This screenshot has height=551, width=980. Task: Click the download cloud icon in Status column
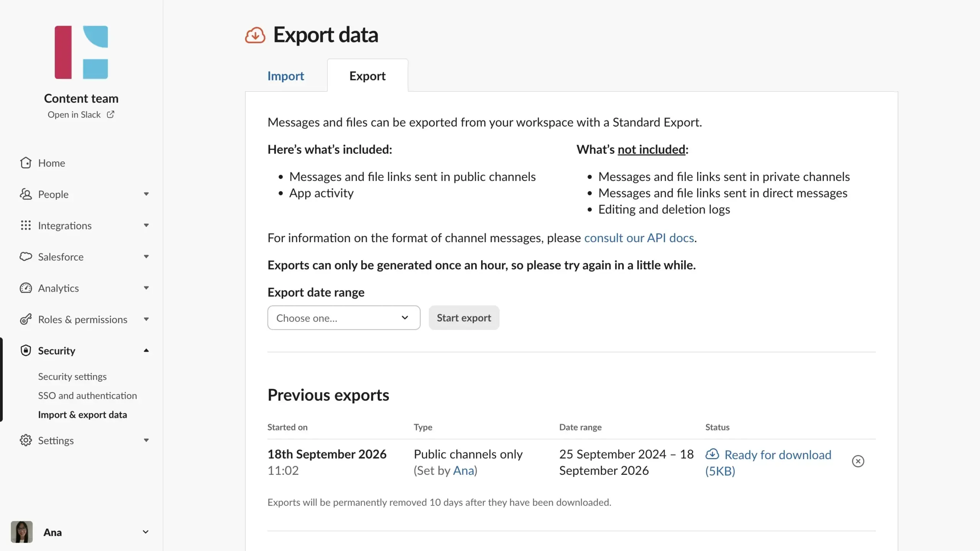click(x=712, y=454)
